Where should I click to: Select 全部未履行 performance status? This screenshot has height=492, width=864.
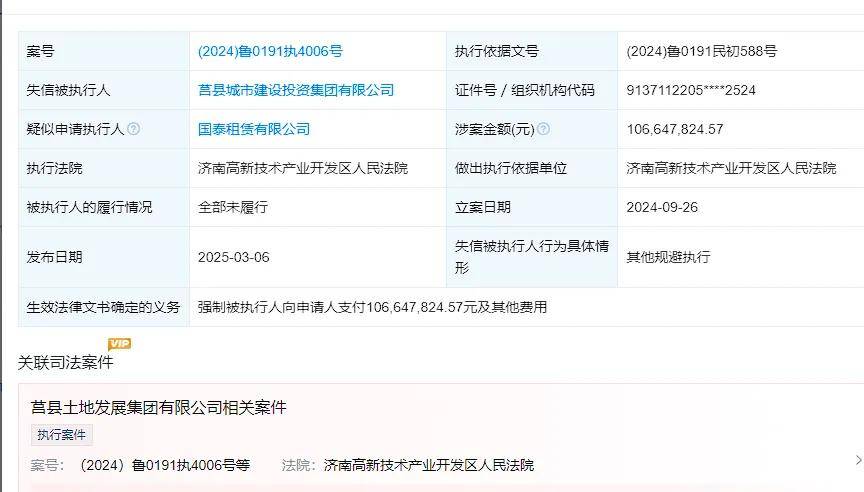[233, 207]
